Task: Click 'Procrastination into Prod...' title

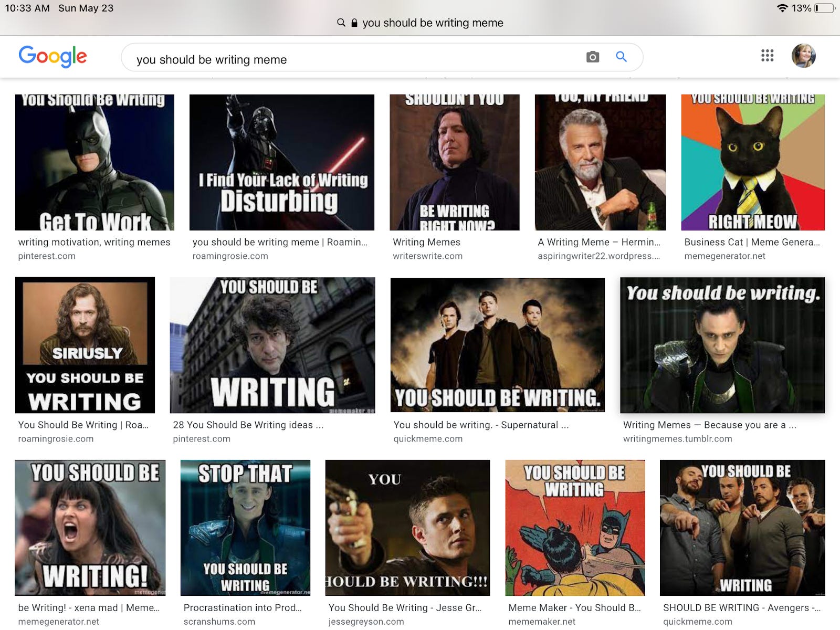Action: click(243, 607)
